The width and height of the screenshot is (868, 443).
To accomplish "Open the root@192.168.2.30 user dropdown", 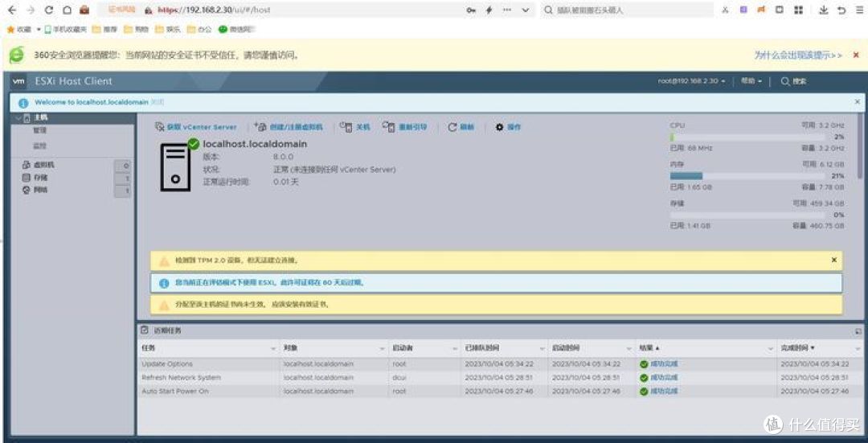I will (691, 81).
